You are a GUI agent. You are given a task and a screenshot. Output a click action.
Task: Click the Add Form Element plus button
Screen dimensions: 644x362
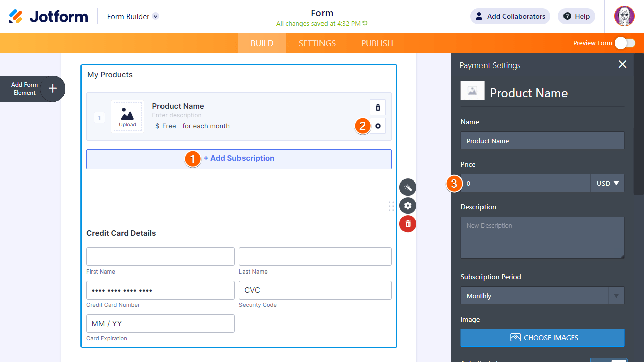(x=53, y=89)
